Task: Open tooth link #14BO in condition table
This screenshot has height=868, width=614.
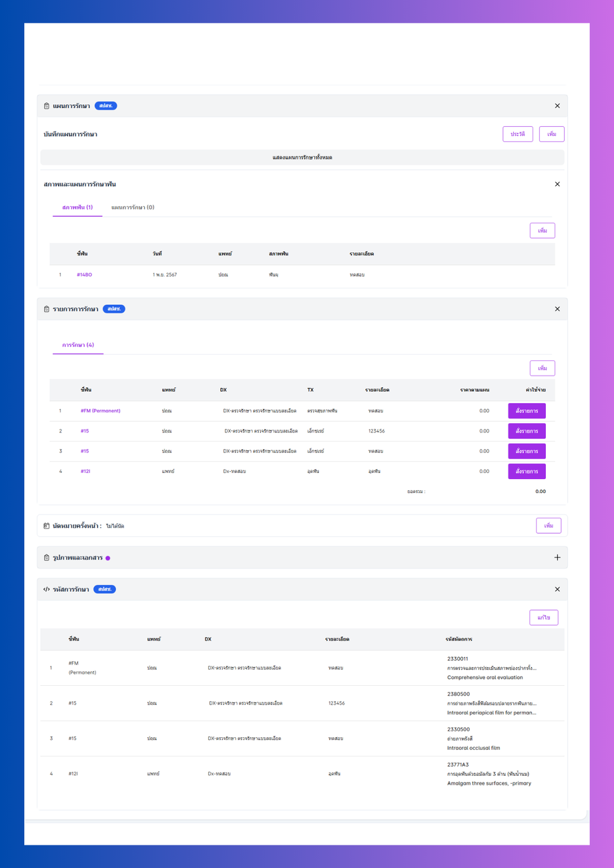Action: click(84, 275)
